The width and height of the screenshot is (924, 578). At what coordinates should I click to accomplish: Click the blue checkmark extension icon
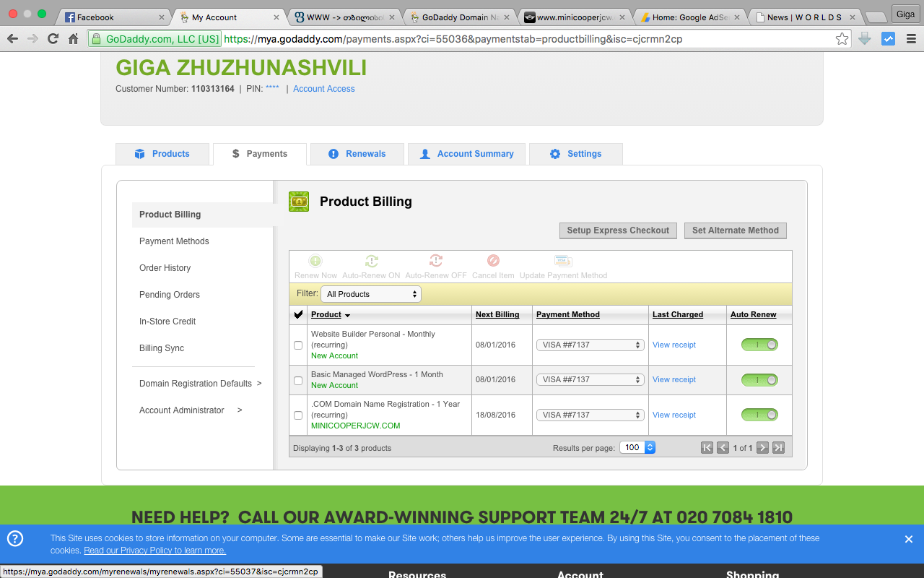[x=889, y=39]
